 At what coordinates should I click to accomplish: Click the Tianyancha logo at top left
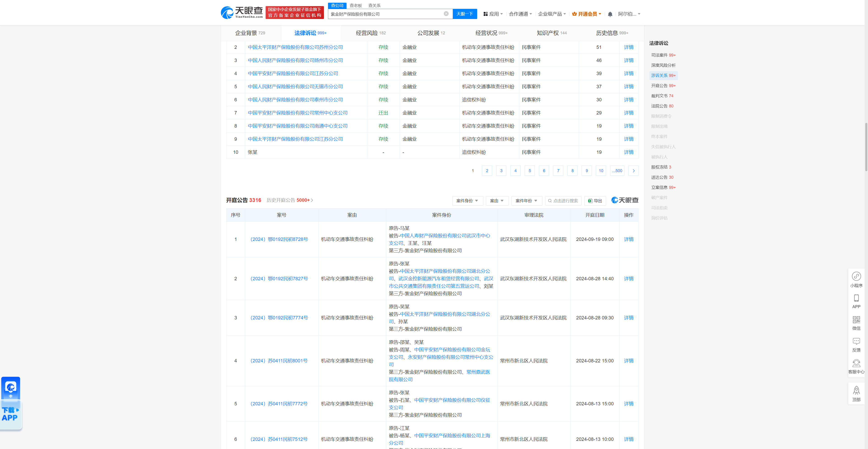tap(241, 12)
